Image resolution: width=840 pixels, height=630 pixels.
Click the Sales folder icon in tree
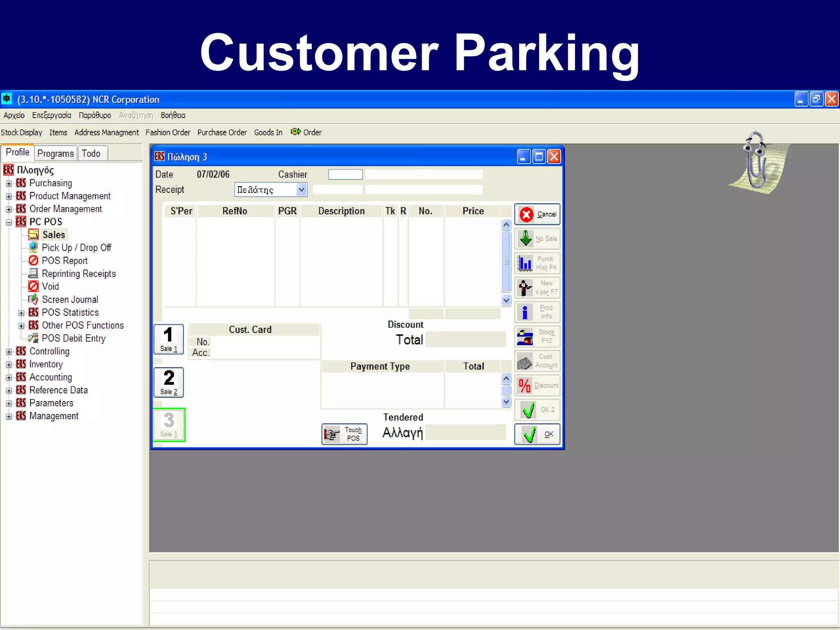pyautogui.click(x=34, y=235)
